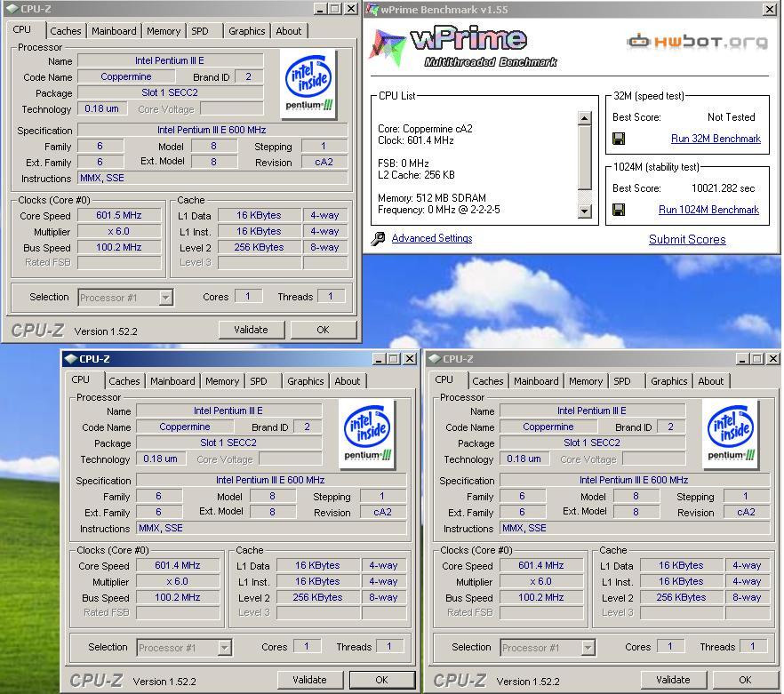Image resolution: width=784 pixels, height=694 pixels.
Task: Open About tab in top-left CPU-Z
Action: (x=289, y=31)
